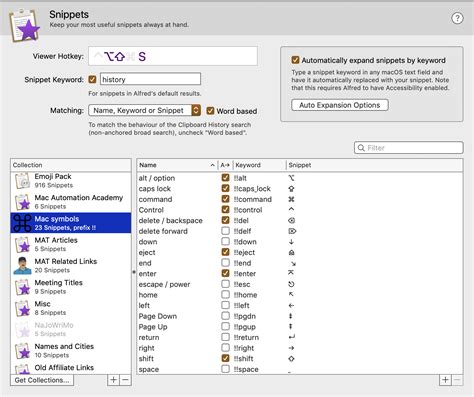The width and height of the screenshot is (474, 397).
Task: Click the Get Collections button
Action: pos(42,380)
